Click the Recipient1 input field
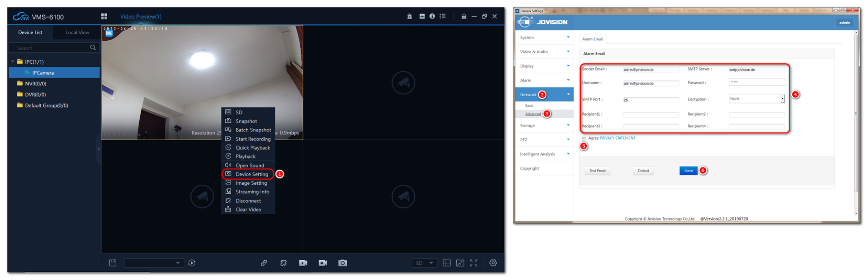The height and width of the screenshot is (280, 868). coord(651,114)
